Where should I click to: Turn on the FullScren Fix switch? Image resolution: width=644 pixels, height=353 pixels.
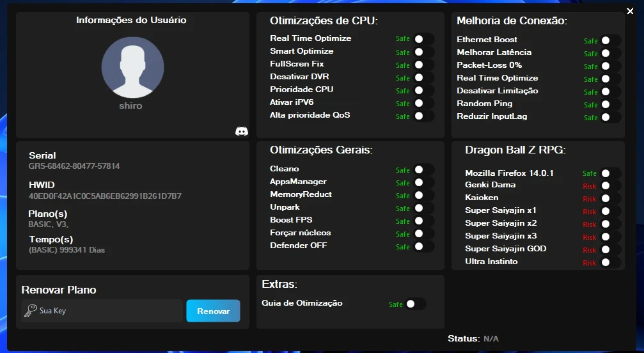coord(423,65)
